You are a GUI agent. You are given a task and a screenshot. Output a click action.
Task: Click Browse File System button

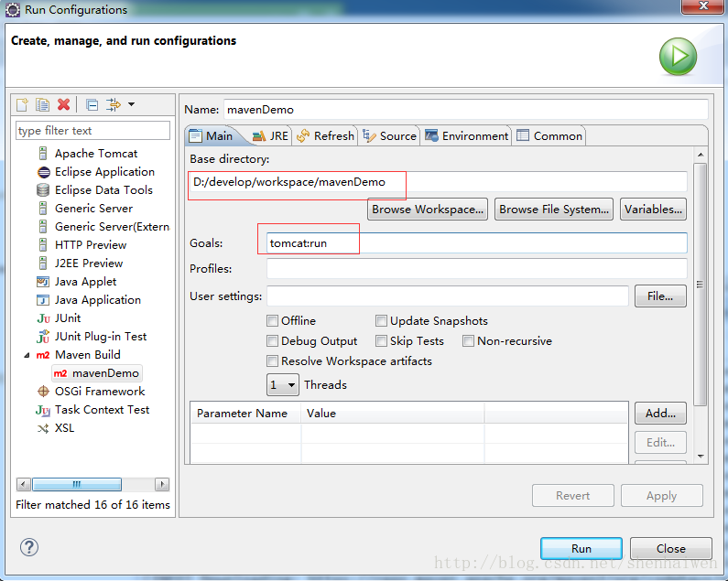click(554, 210)
